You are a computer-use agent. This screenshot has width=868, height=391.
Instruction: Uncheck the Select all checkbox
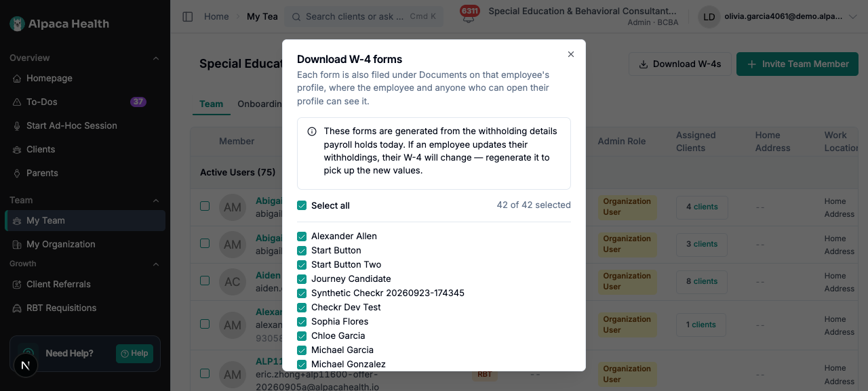pos(302,205)
